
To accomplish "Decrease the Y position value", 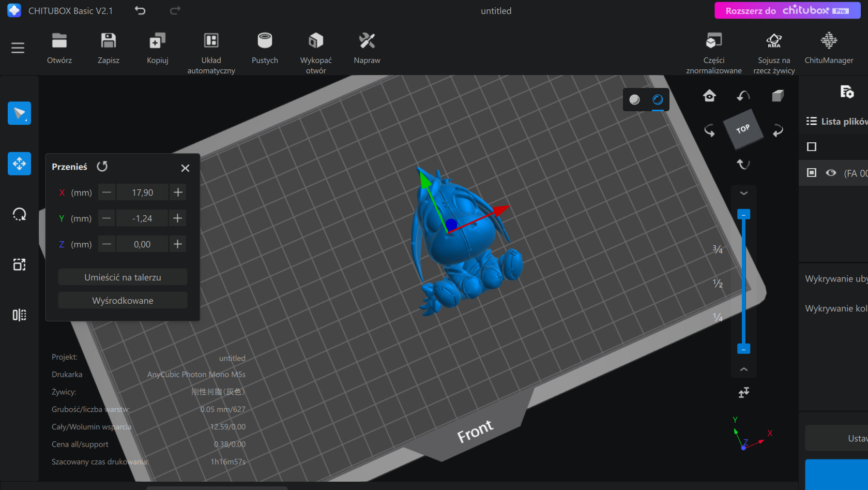I will click(x=106, y=218).
